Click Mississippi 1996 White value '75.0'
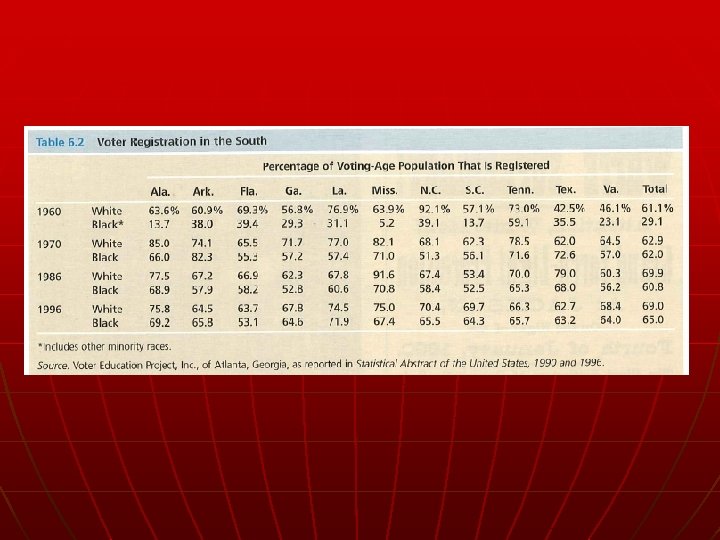Viewport: 720px width, 540px height. (x=383, y=307)
